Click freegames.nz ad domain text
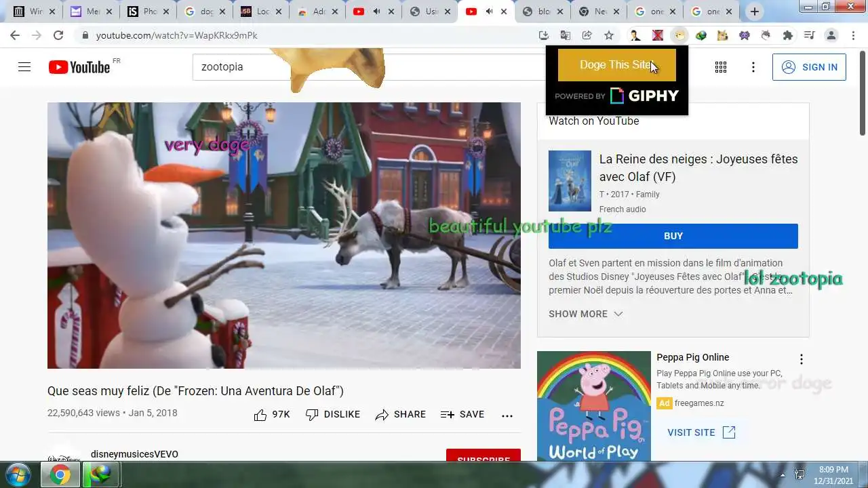The height and width of the screenshot is (488, 868). (698, 403)
